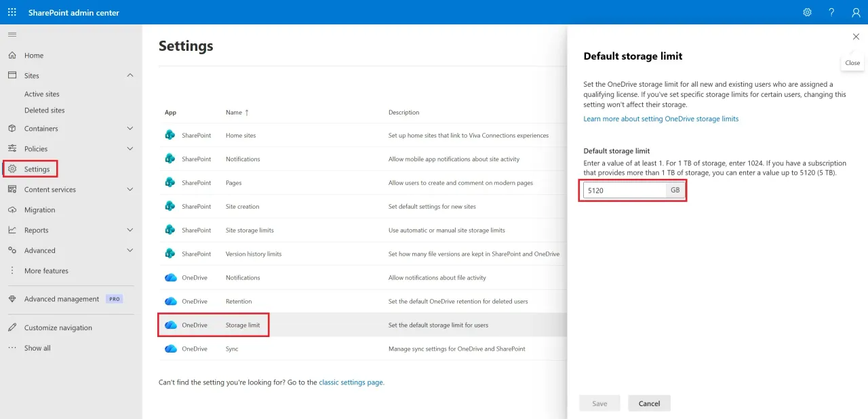868x419 pixels.
Task: Select the OneDrive Storage limit row
Action: [x=363, y=325]
